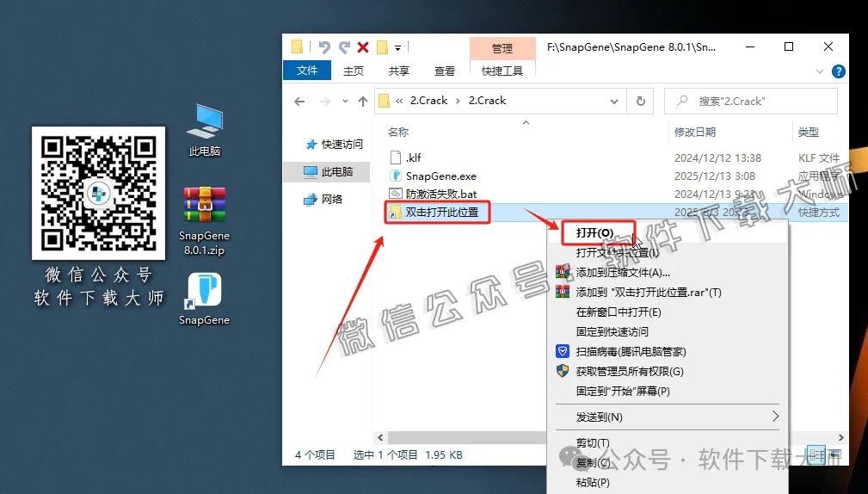Switch to the 共享 ribbon tab
Image resolution: width=868 pixels, height=494 pixels.
coord(398,71)
